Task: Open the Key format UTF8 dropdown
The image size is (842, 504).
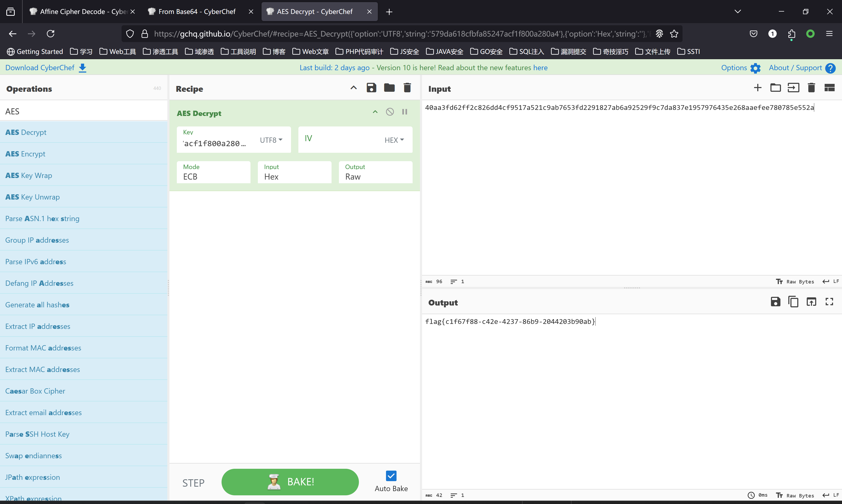Action: click(x=271, y=140)
